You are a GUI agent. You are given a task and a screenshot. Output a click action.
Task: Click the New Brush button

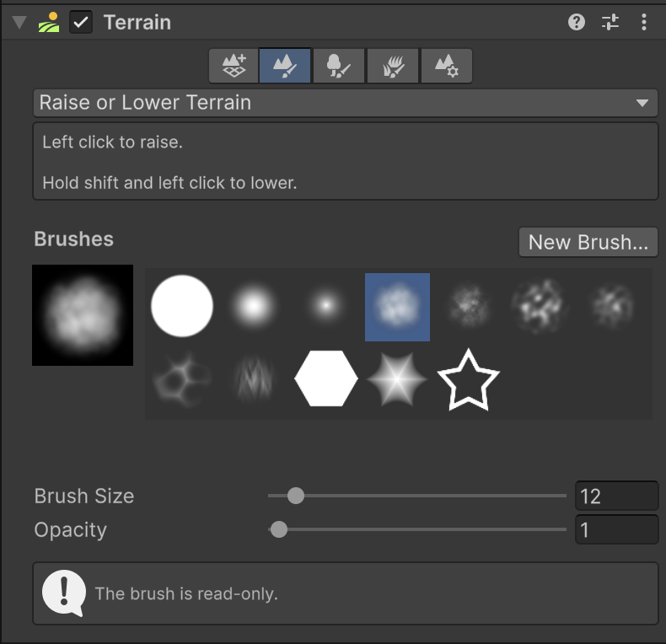coord(588,242)
